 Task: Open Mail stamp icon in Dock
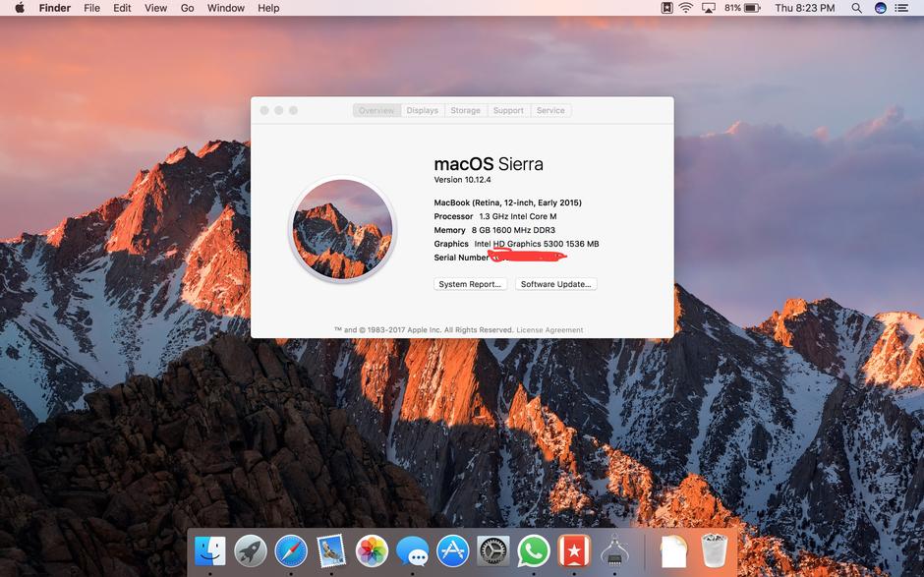(331, 551)
